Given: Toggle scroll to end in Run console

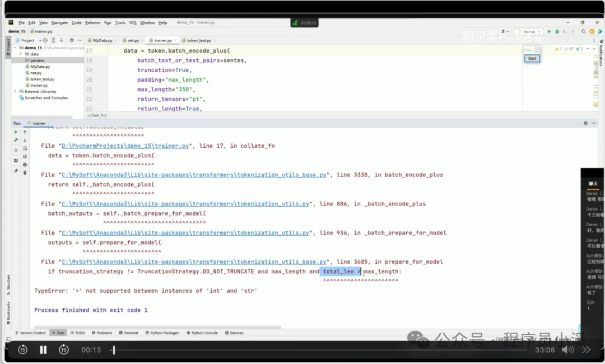Looking at the screenshot, I should click(x=25, y=156).
